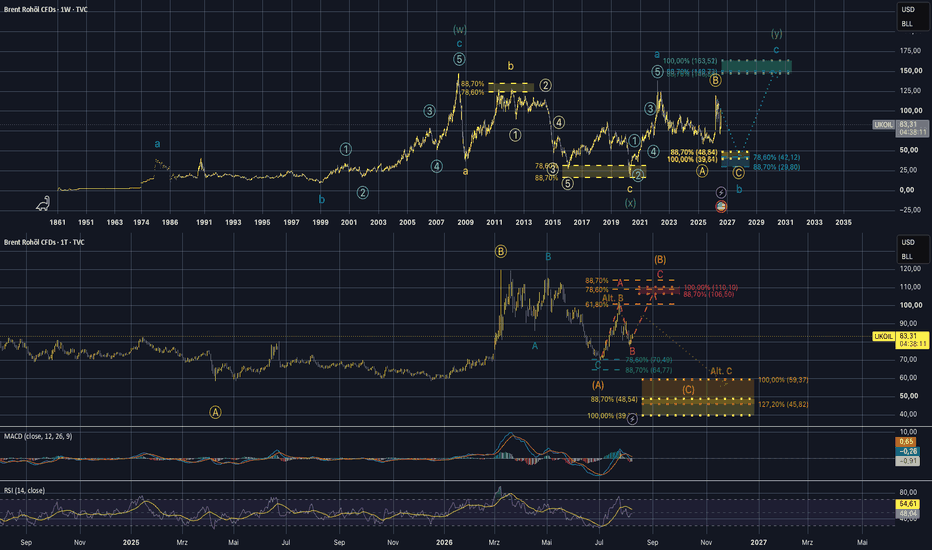Select the 'Alt. B' wave label
Viewport: 932px width, 550px height.
(613, 298)
